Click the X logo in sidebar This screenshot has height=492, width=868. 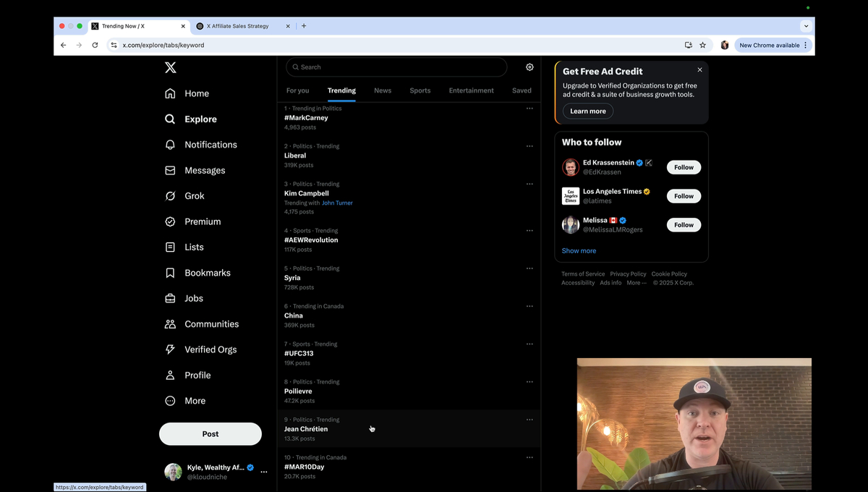[x=170, y=67]
